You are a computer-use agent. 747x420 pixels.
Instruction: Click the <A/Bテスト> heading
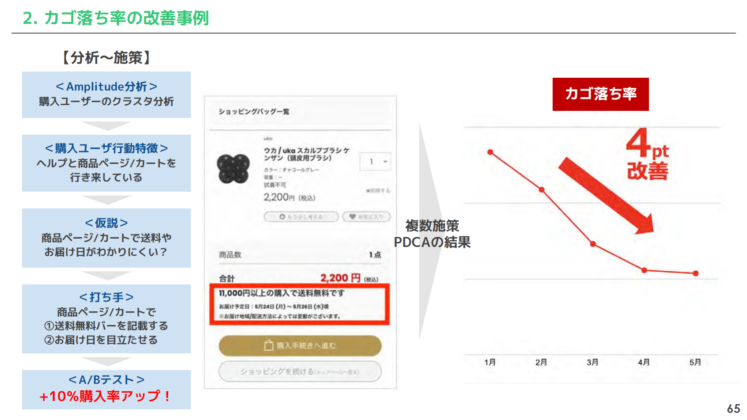106,380
